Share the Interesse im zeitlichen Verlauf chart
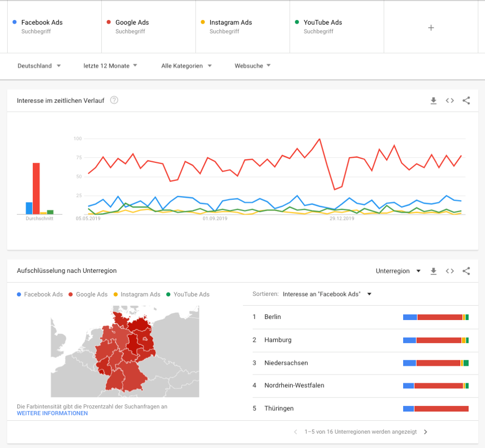 466,101
